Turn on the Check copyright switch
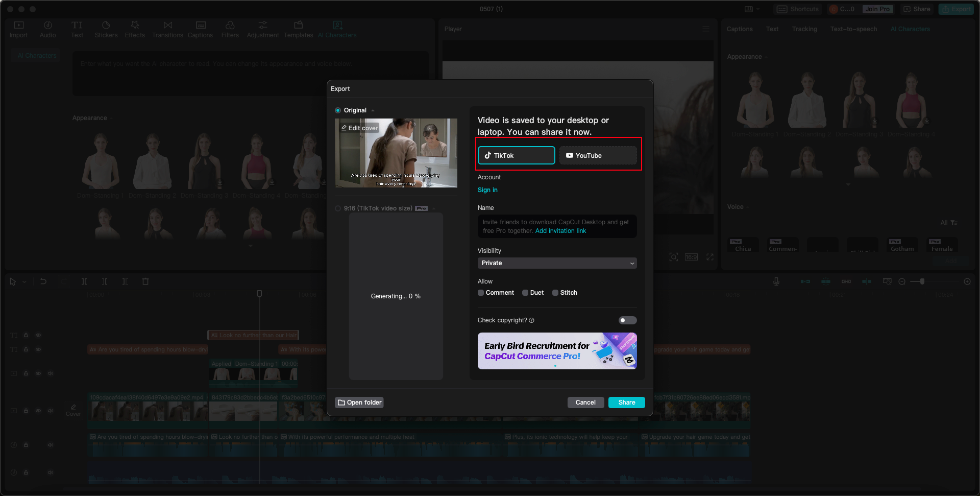 pyautogui.click(x=628, y=320)
